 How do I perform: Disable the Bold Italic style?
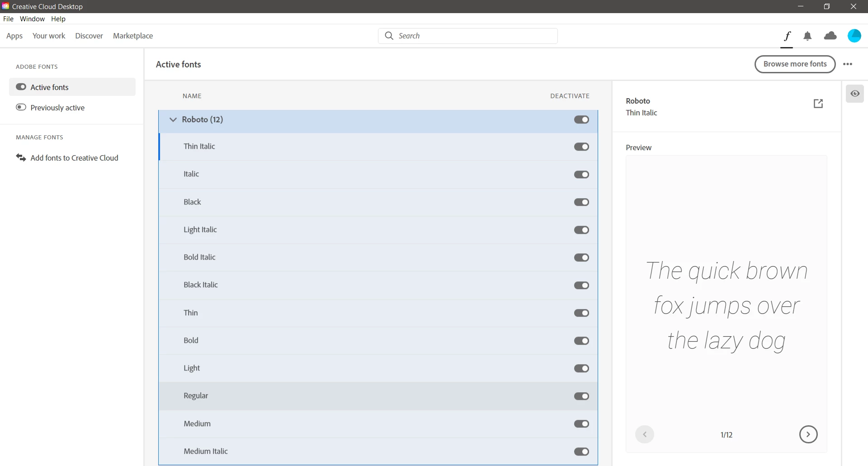coord(581,257)
